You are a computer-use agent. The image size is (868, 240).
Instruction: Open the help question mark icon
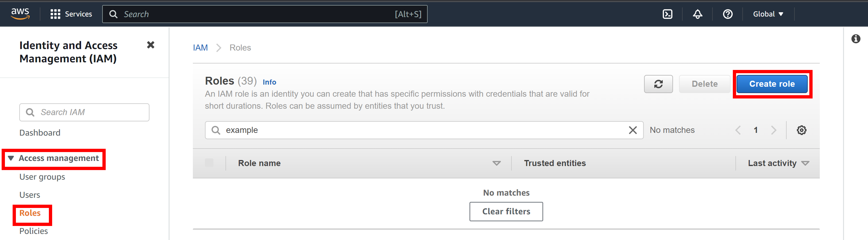[x=727, y=14]
